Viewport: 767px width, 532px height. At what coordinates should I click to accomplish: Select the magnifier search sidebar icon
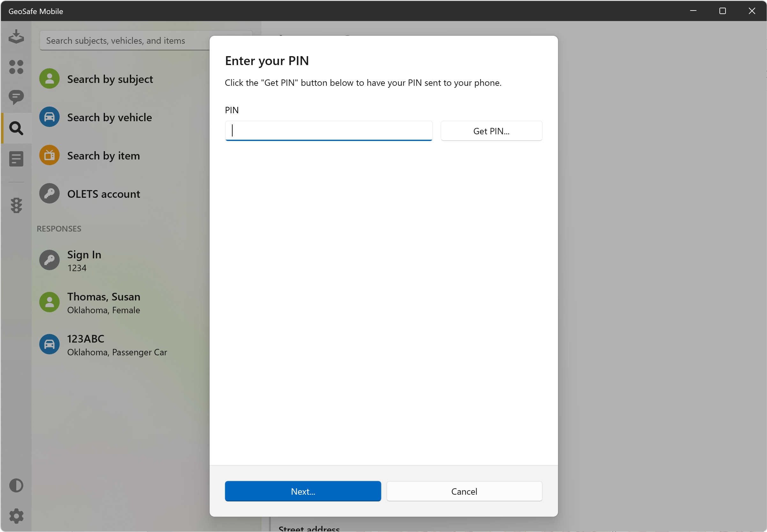(16, 128)
